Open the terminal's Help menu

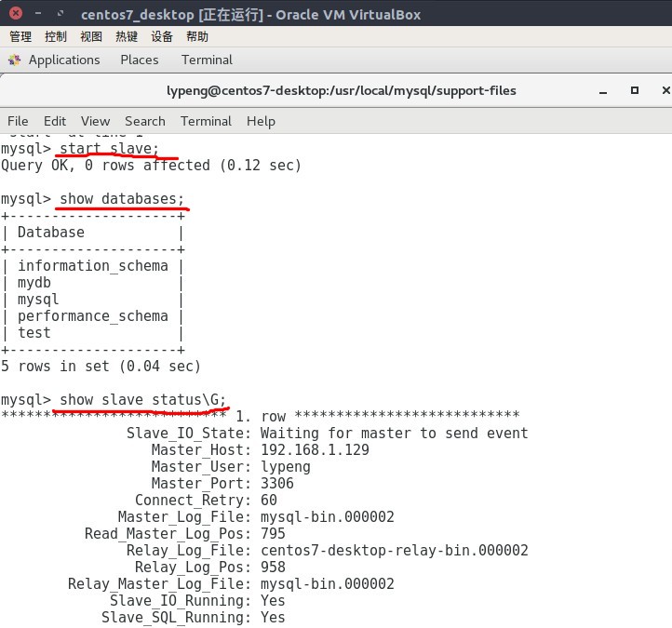261,121
